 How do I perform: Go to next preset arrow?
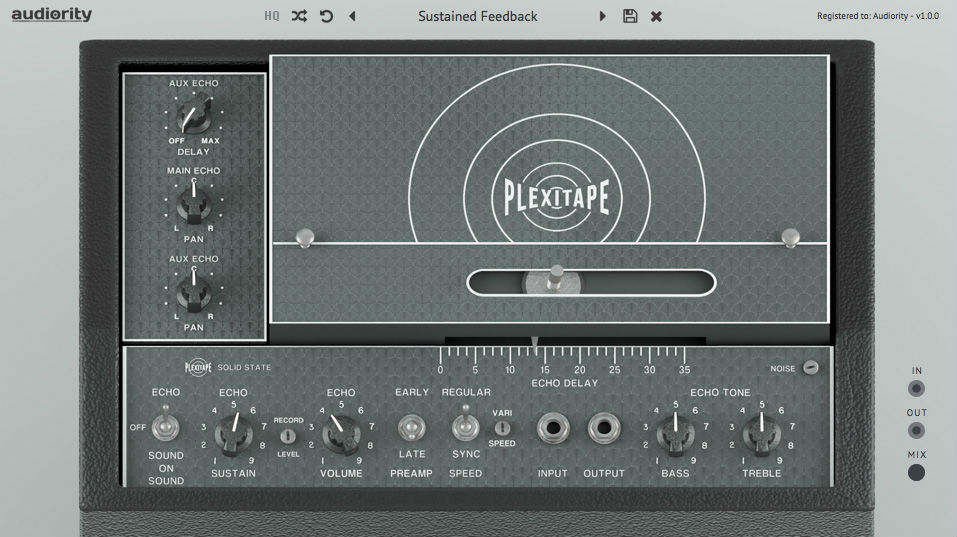[602, 16]
